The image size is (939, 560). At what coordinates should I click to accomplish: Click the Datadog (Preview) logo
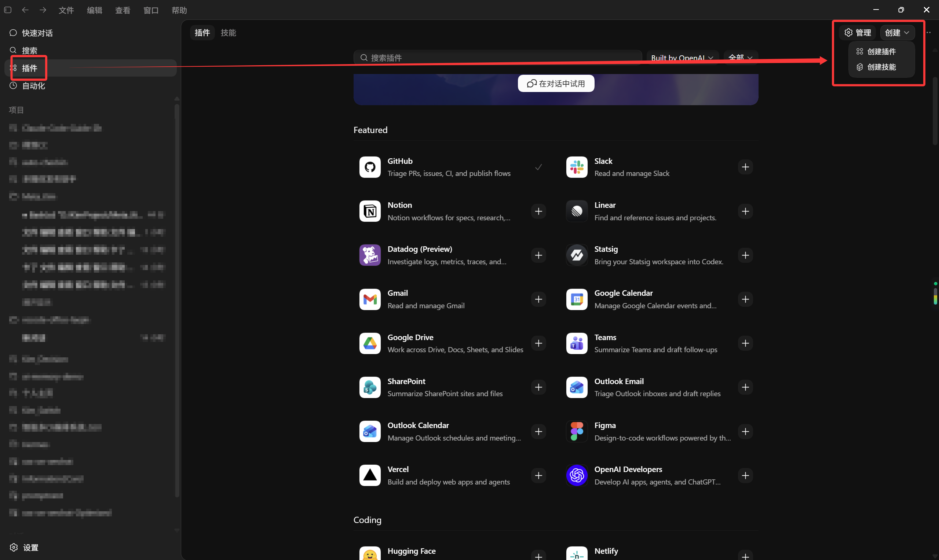point(370,255)
